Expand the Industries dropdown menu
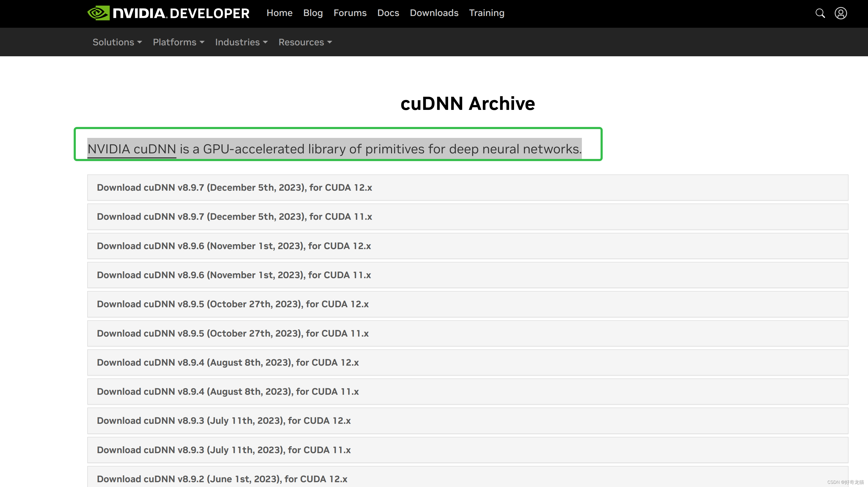 point(241,42)
